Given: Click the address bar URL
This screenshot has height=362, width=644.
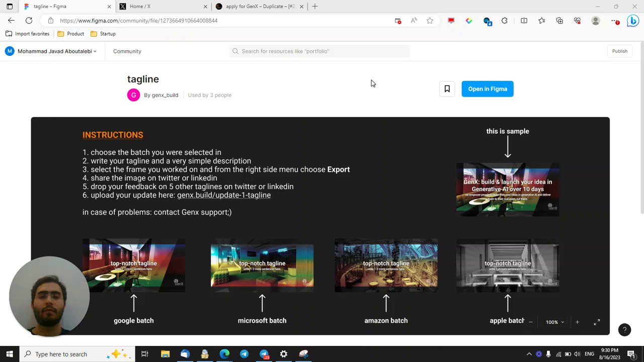Looking at the screenshot, I should [138, 21].
